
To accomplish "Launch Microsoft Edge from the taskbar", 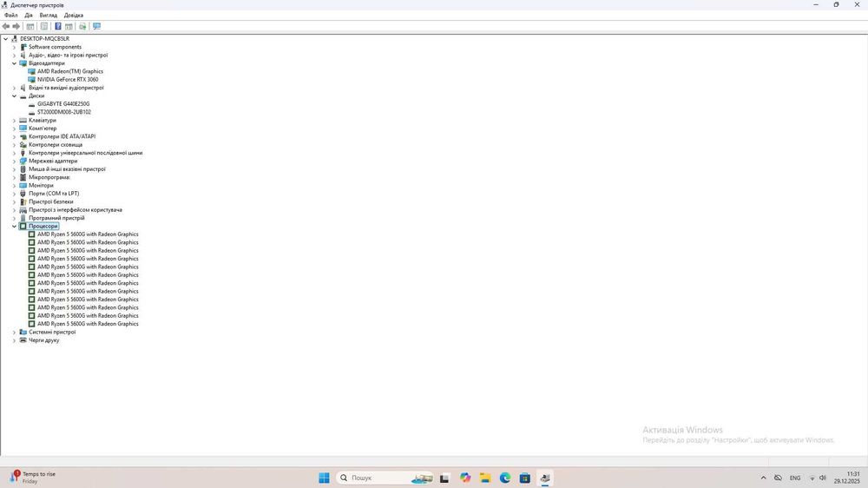I will (505, 478).
